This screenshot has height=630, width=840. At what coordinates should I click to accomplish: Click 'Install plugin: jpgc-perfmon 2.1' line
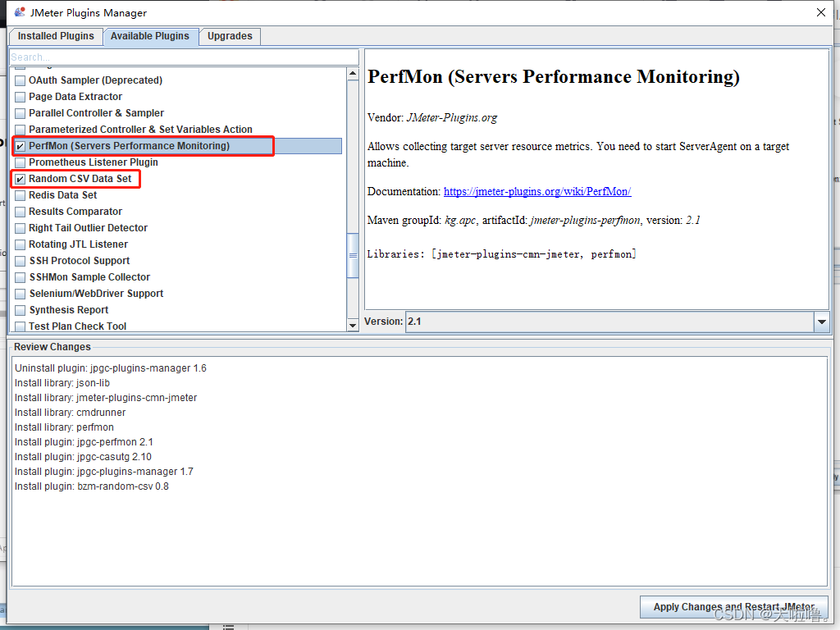[84, 442]
